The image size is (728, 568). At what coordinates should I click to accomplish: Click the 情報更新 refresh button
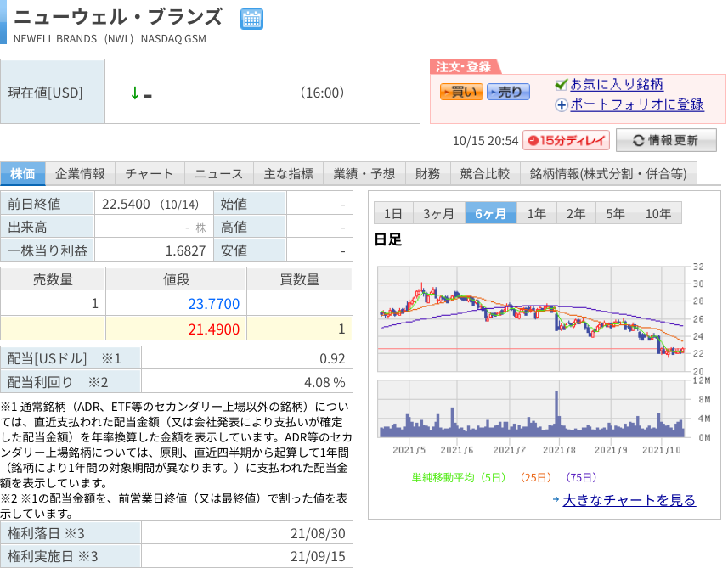pyautogui.click(x=666, y=140)
